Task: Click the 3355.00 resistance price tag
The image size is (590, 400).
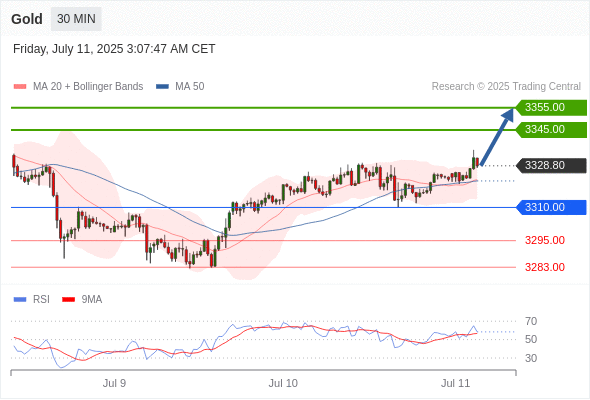Action: (551, 108)
